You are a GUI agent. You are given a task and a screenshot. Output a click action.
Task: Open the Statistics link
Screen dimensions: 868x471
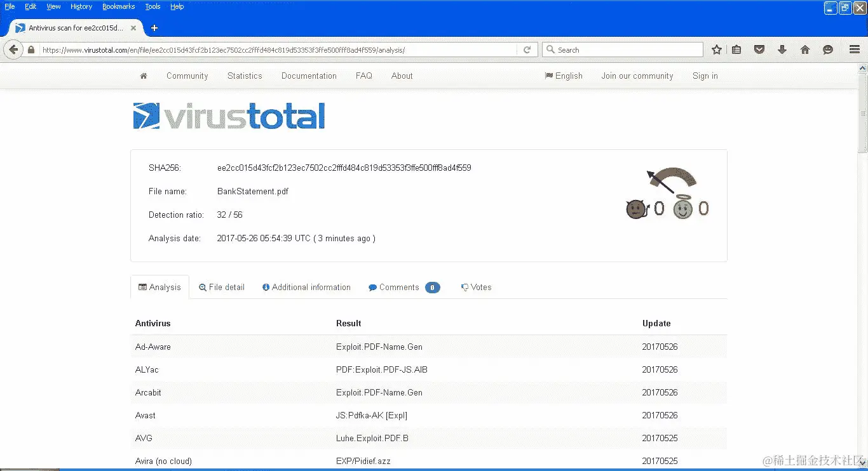[x=245, y=76]
